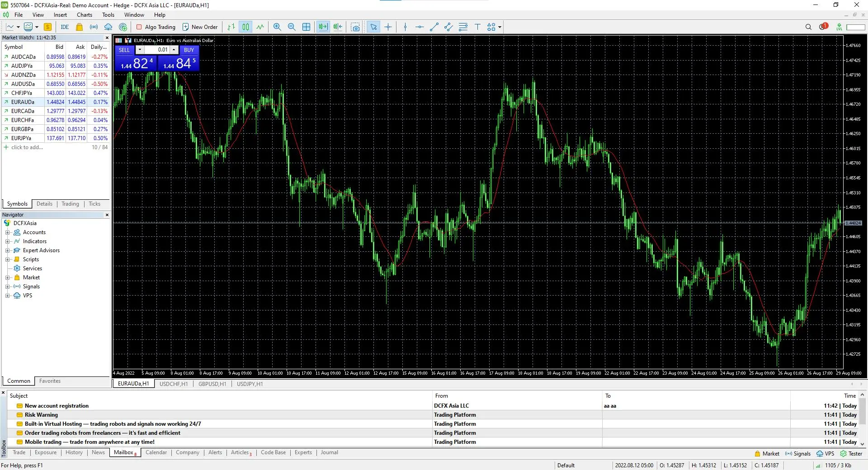Switch to the GBPUSD,H1 chart tab
This screenshot has width=868, height=470.
tap(212, 384)
